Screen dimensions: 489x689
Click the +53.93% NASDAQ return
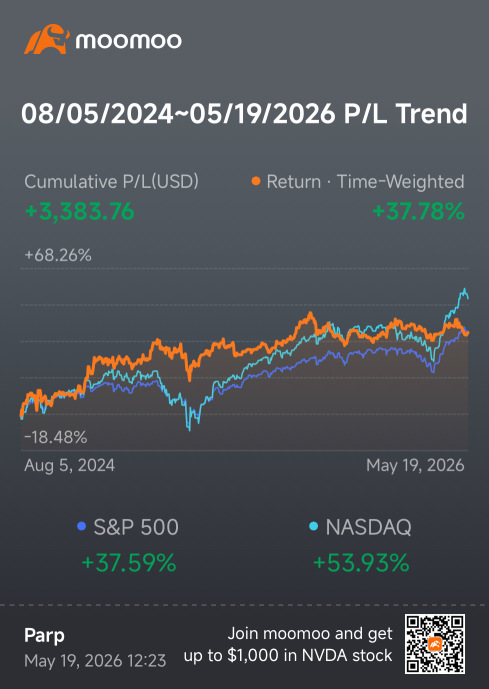tap(361, 563)
